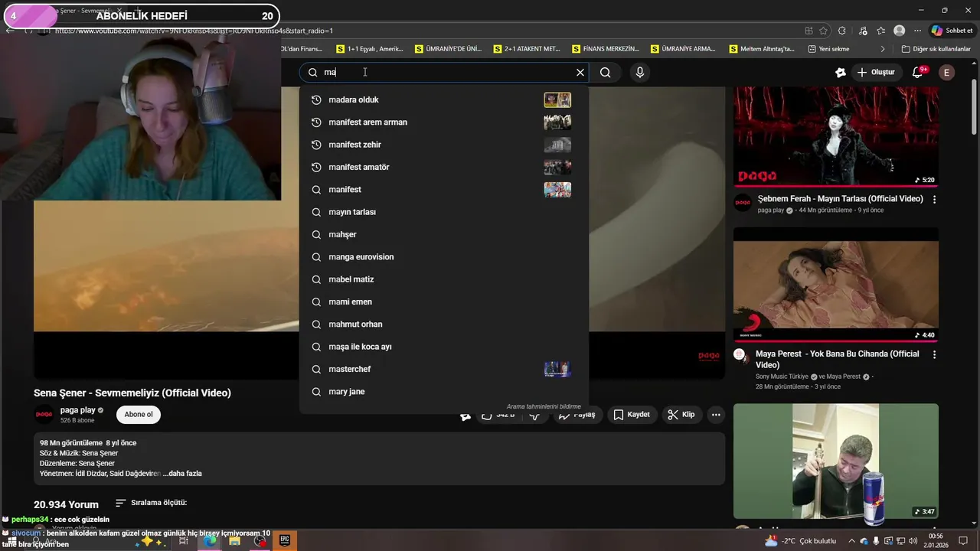980x551 pixels.
Task: Choose the plain 'manifest' suggestion
Action: [x=444, y=190]
